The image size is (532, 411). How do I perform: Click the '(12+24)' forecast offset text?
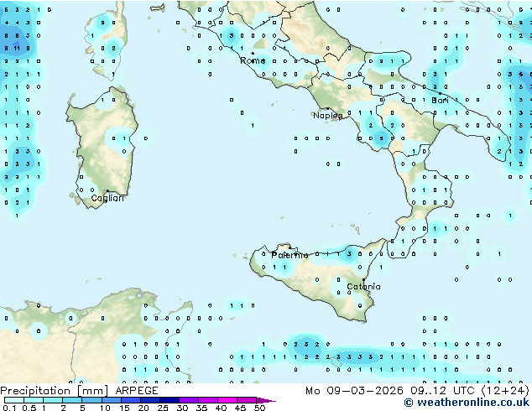[505, 391]
